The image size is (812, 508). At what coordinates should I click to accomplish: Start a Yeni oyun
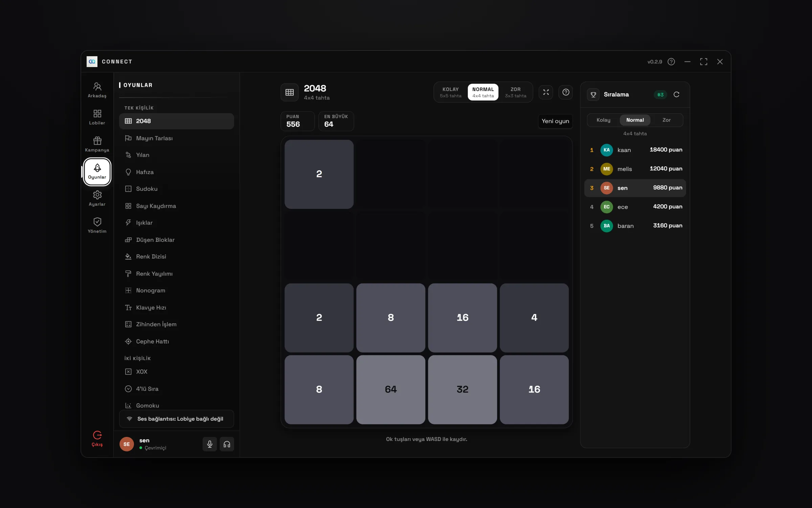pos(555,121)
